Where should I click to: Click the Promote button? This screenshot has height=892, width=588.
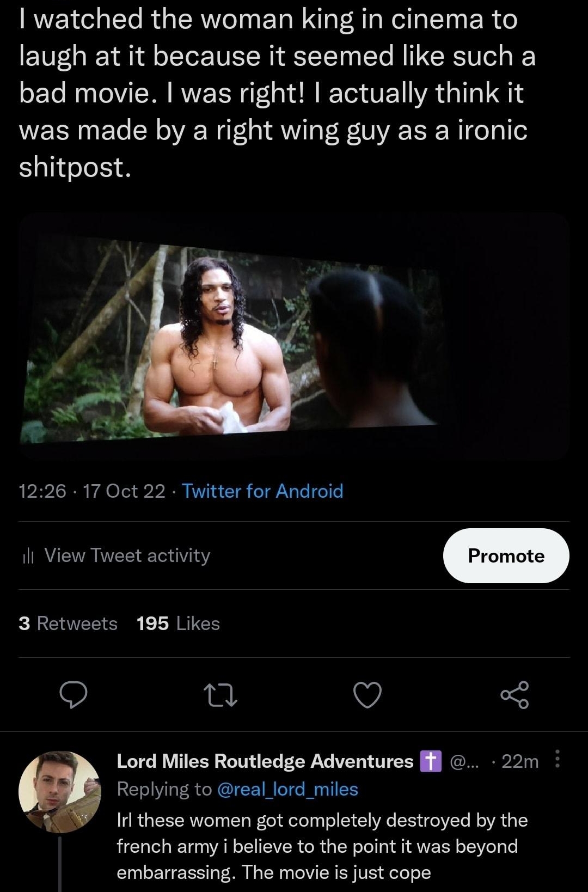point(506,555)
